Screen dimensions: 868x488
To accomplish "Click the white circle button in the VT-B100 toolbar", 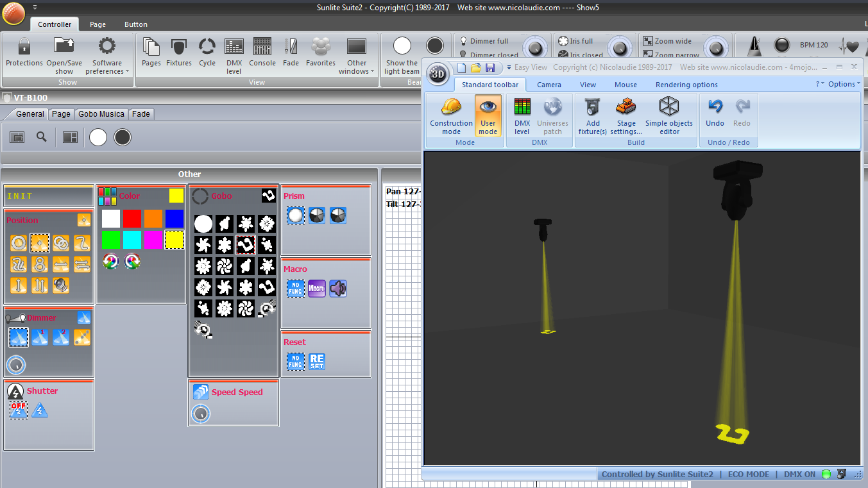I will click(x=98, y=137).
